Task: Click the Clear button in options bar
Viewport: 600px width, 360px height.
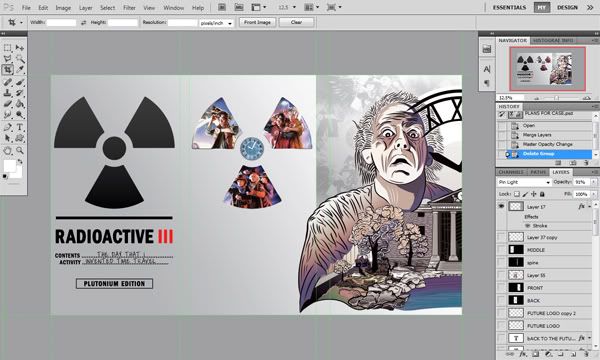Action: [297, 22]
